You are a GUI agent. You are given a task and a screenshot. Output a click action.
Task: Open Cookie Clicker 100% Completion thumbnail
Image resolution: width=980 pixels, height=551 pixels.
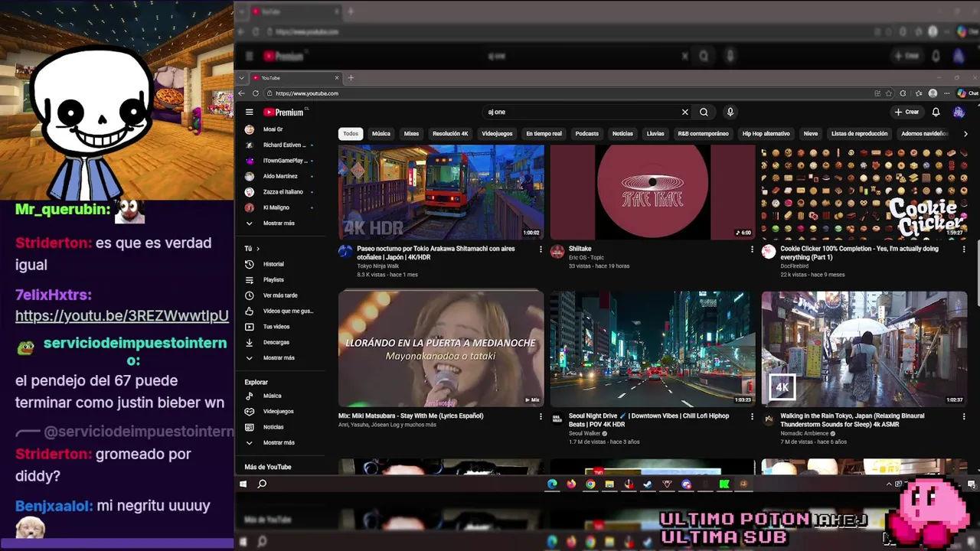click(864, 192)
